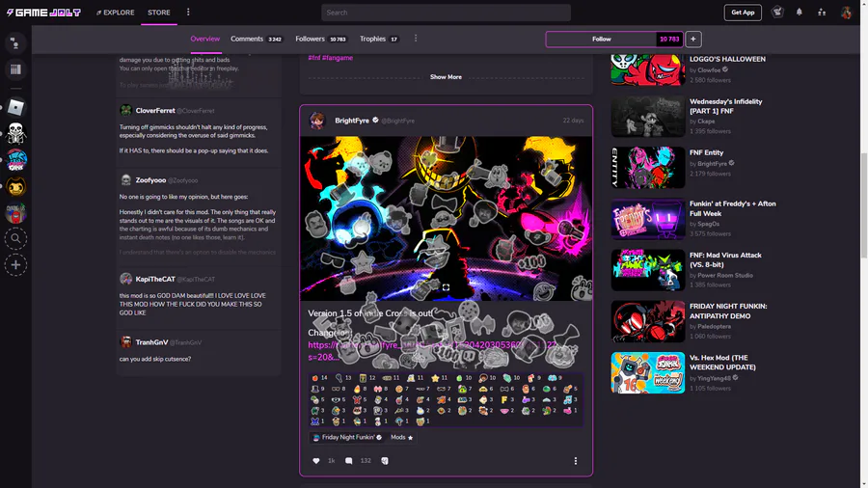Click the discover communities magnifier icon

[x=15, y=238]
